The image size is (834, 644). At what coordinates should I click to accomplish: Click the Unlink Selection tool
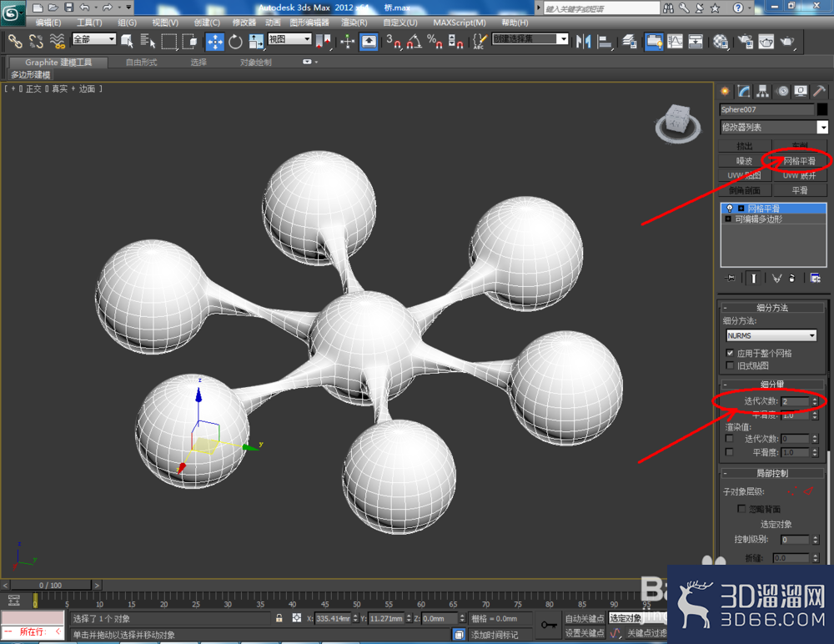point(36,41)
